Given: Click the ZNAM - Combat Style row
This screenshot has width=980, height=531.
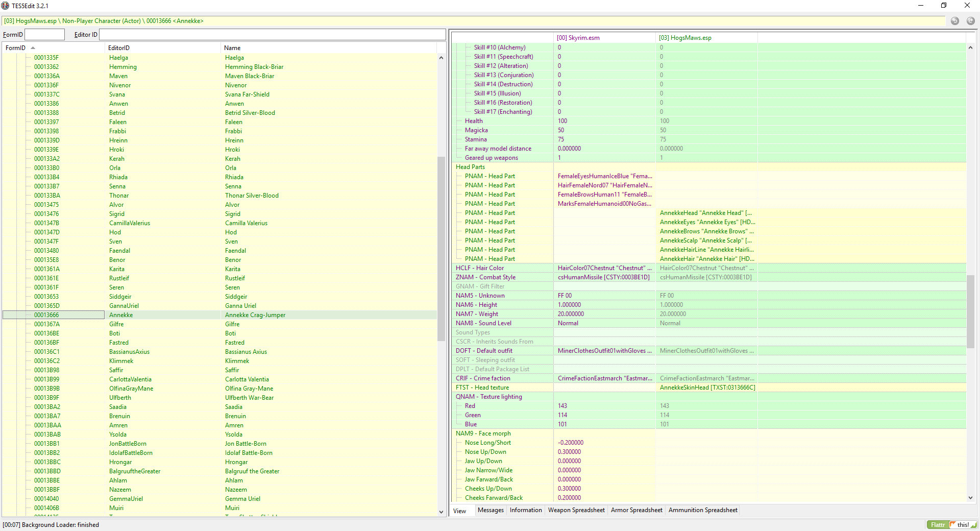Looking at the screenshot, I should click(x=709, y=277).
